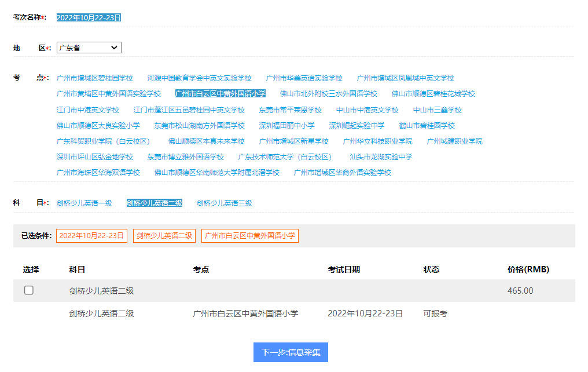Select 东莞市常平莱恩学校

click(291, 110)
